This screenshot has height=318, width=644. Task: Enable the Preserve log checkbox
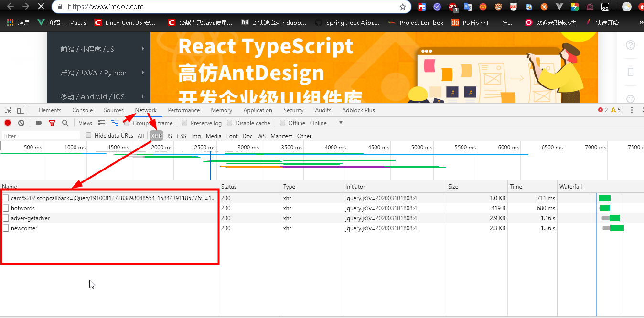point(184,123)
